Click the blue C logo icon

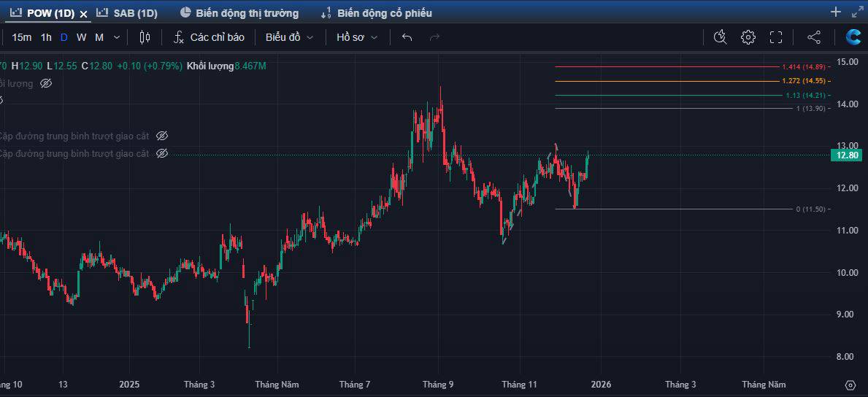pyautogui.click(x=853, y=37)
